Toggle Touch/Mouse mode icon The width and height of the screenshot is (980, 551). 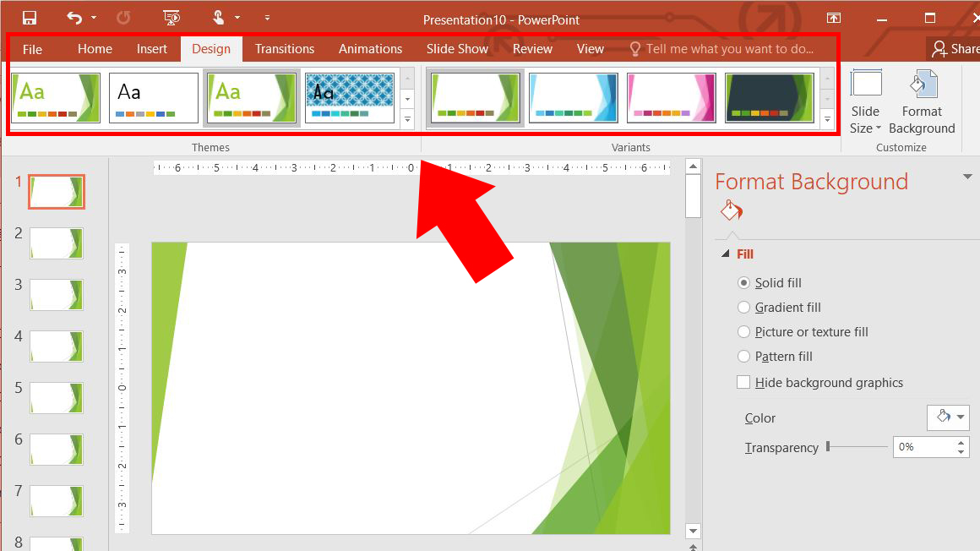(218, 18)
